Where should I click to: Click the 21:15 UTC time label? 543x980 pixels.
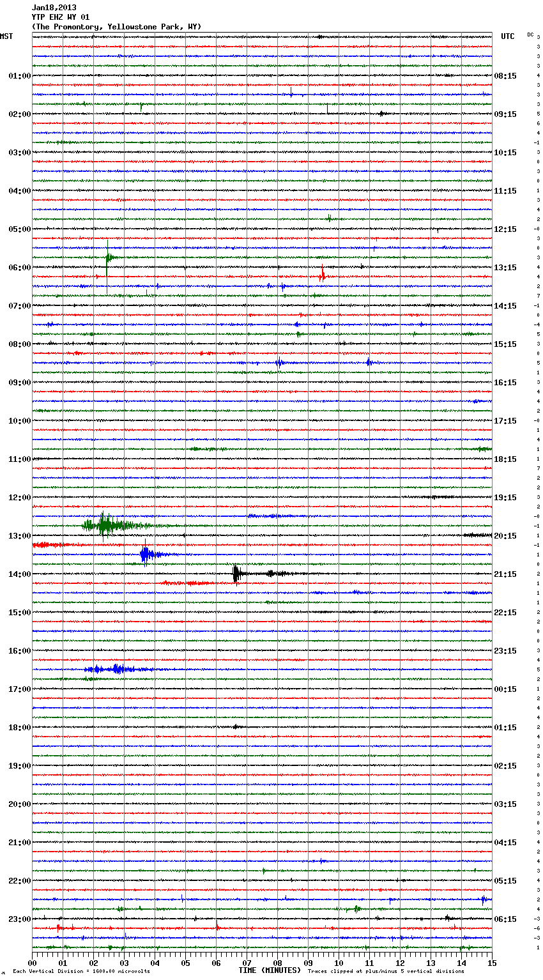pos(505,574)
